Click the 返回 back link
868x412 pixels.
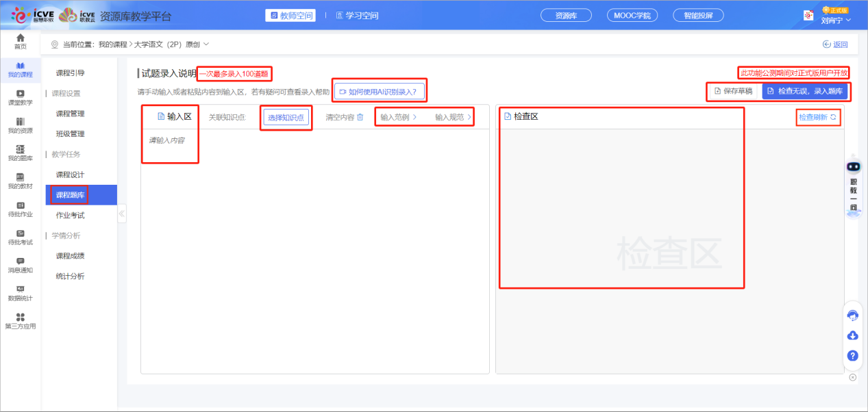tap(835, 44)
